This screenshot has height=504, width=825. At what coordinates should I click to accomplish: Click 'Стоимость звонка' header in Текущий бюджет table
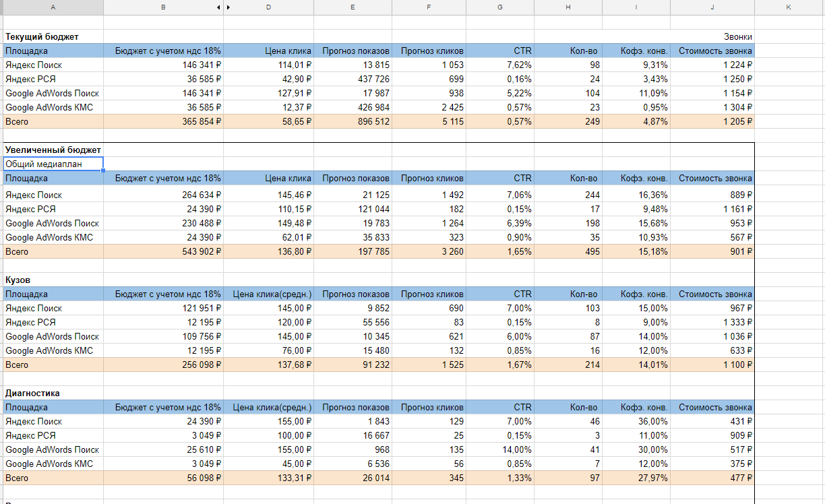(712, 51)
